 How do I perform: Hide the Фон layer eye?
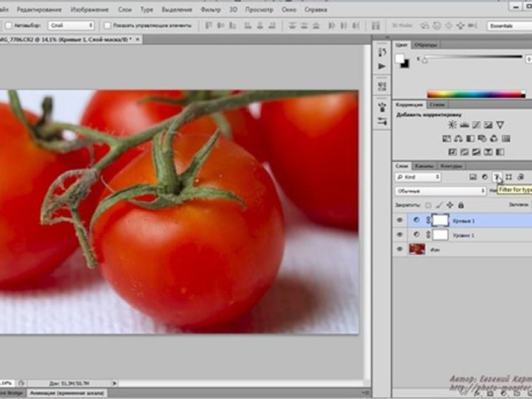(400, 249)
